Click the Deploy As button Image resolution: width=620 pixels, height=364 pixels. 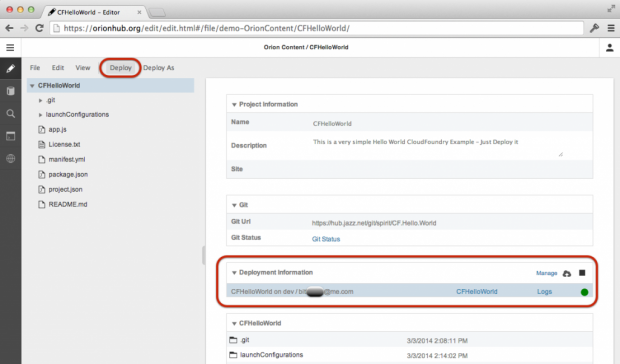pos(159,68)
